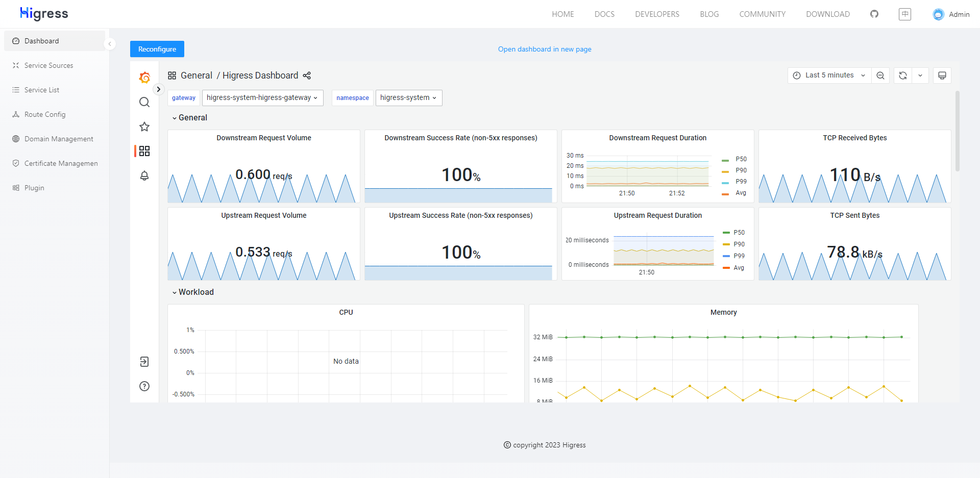This screenshot has width=980, height=478.
Task: Open the GitHub icon in the header
Action: [x=874, y=14]
